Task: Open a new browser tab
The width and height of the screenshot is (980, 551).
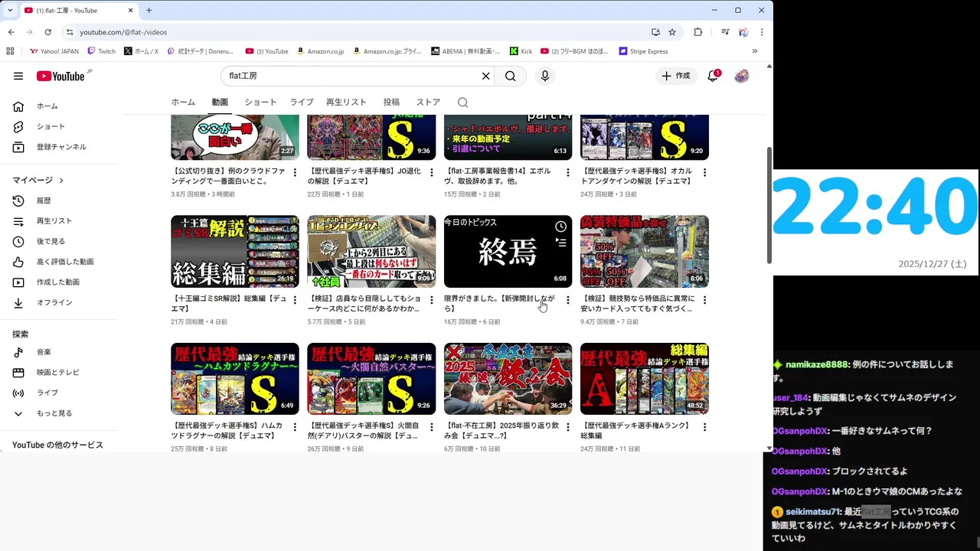Action: point(149,10)
